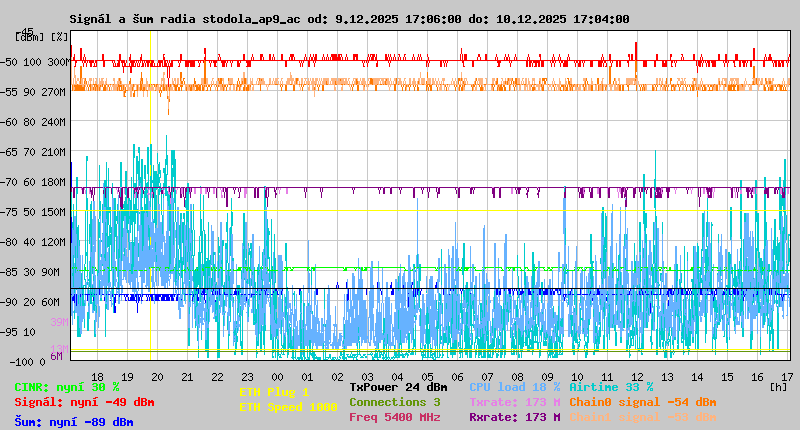
Task: Click the chart title text
Action: coord(349,18)
